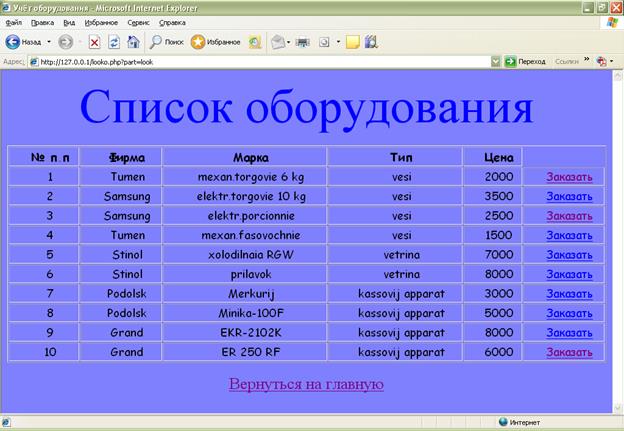Click the Back (Назад) arrow button

pos(14,42)
